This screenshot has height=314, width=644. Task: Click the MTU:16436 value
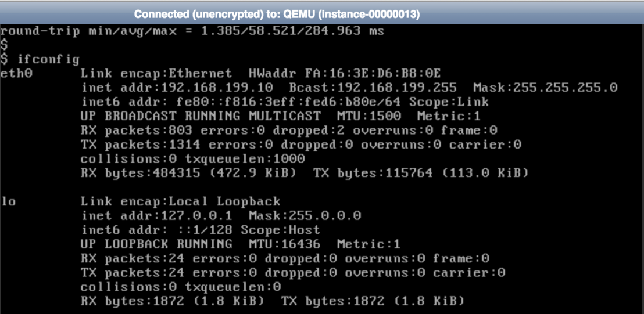coord(285,244)
